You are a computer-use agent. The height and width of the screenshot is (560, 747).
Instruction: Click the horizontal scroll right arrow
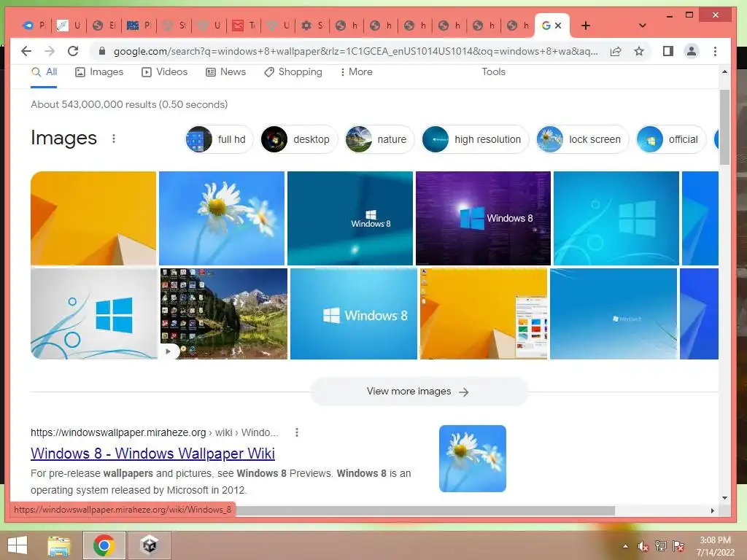(713, 510)
